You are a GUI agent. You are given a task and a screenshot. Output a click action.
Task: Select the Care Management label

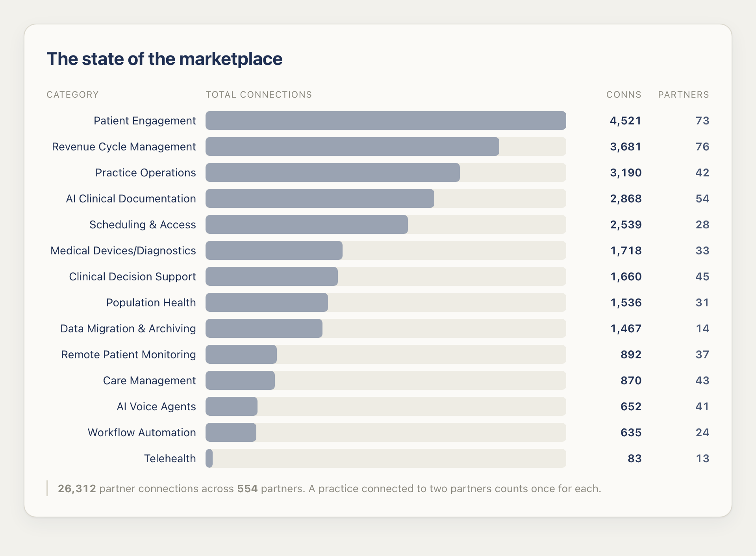click(x=149, y=380)
